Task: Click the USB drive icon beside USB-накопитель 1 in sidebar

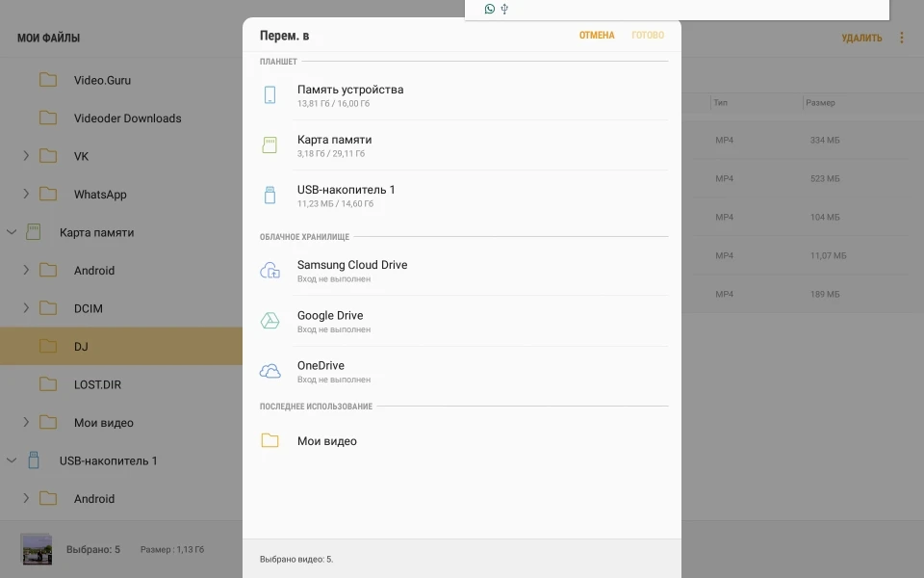Action: 34,460
